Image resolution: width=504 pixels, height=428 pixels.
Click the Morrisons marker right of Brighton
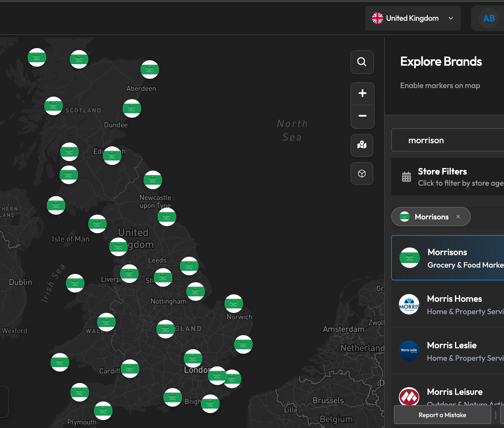tap(210, 404)
